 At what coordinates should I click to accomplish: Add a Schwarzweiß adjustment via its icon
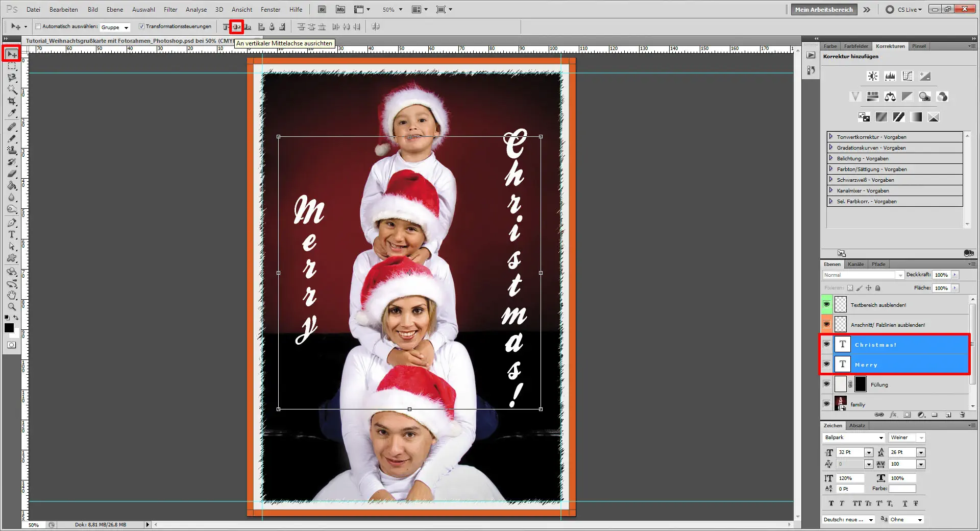pyautogui.click(x=908, y=96)
